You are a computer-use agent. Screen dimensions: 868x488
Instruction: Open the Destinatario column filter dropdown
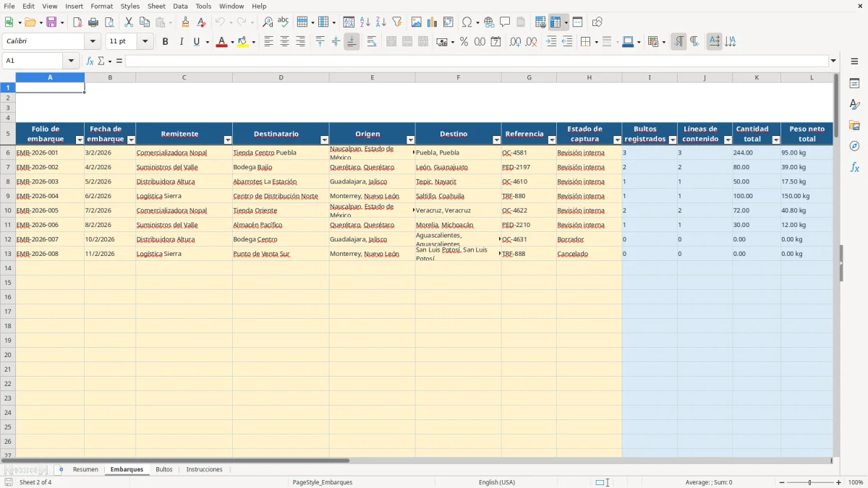point(324,140)
